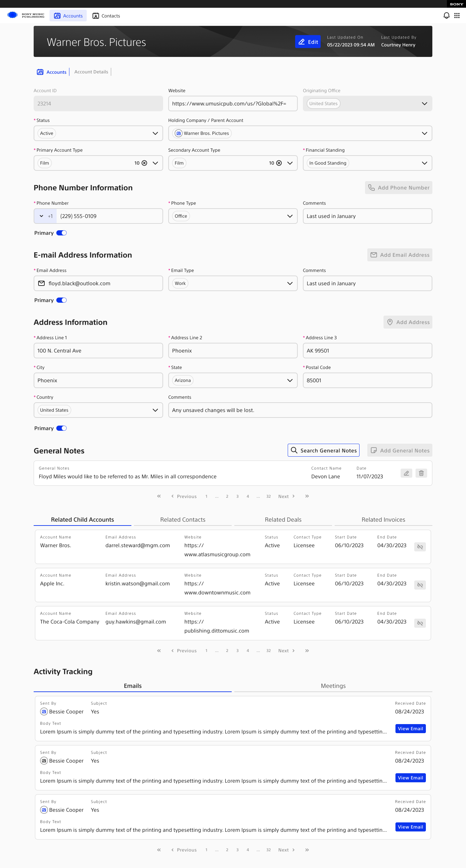Toggle the address Primary switch

pyautogui.click(x=61, y=428)
